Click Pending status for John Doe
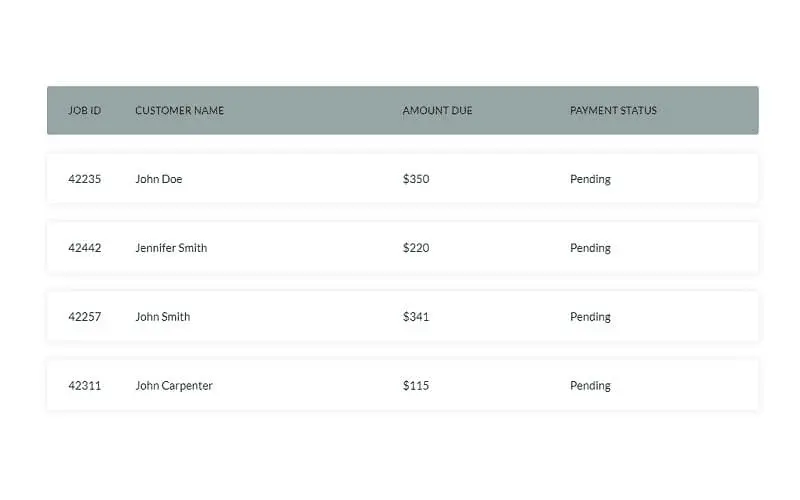The image size is (800, 500). click(x=590, y=180)
